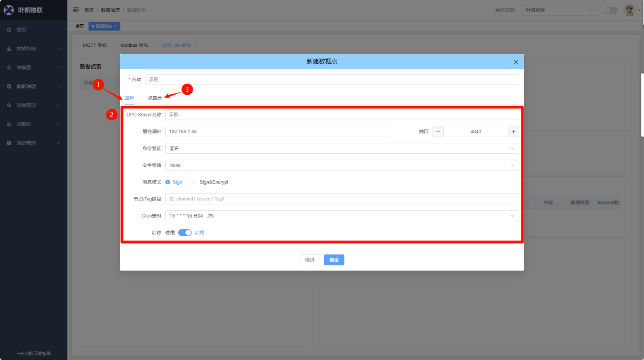The image size is (644, 360).
Task: Increase port number with plus button
Action: pyautogui.click(x=513, y=132)
